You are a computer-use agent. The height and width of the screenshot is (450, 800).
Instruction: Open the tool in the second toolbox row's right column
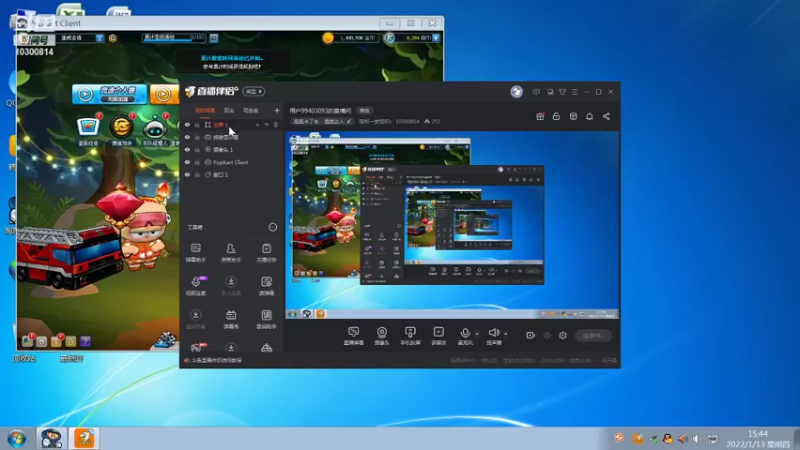266,286
